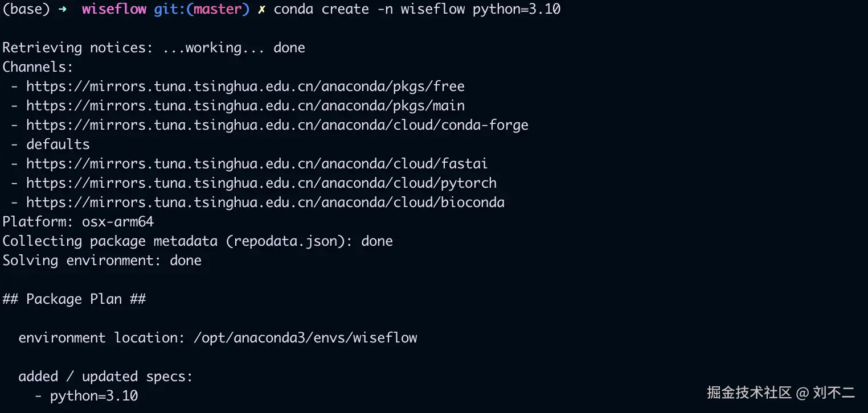Click the git:(master) branch indicator

pos(202,10)
